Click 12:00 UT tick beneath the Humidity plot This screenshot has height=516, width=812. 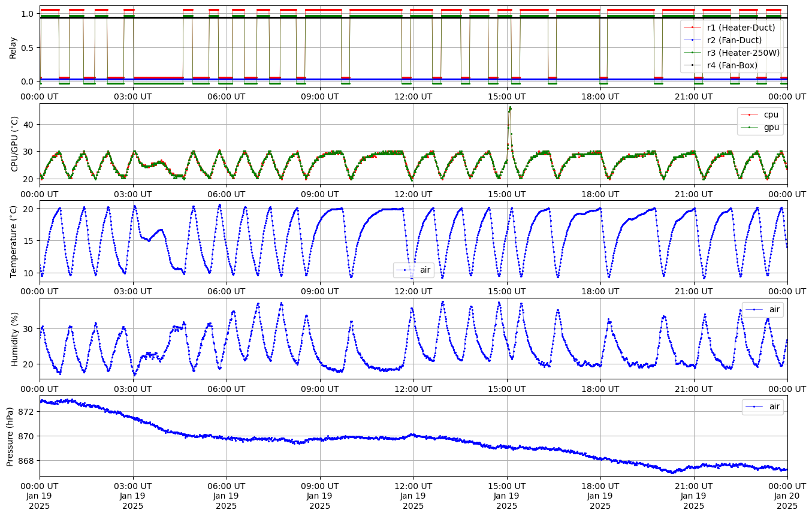(x=413, y=388)
